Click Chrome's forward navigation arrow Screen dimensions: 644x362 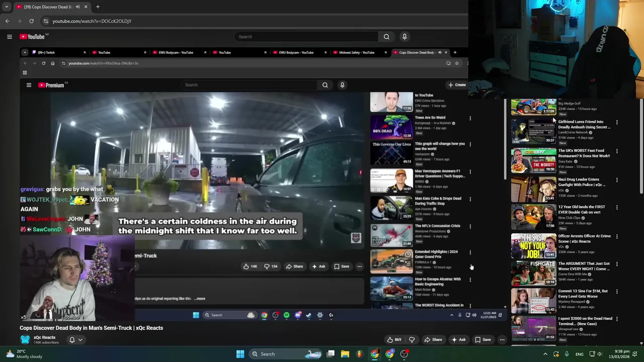(x=19, y=21)
